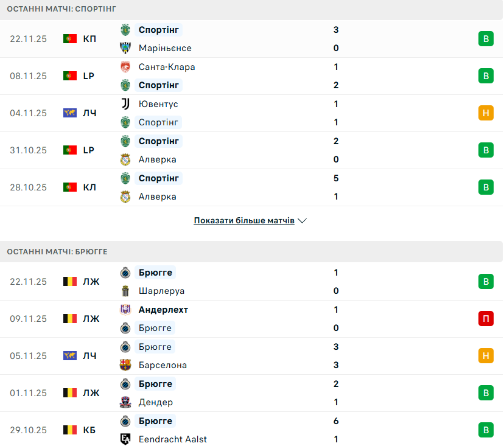Click 'Показати більше матчів' link
Viewport: 504px width, 446px height.
pos(244,221)
